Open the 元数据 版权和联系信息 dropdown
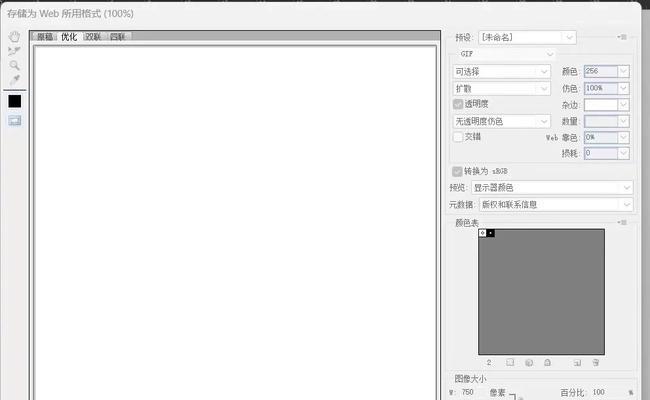The width and height of the screenshot is (650, 400). (x=556, y=204)
